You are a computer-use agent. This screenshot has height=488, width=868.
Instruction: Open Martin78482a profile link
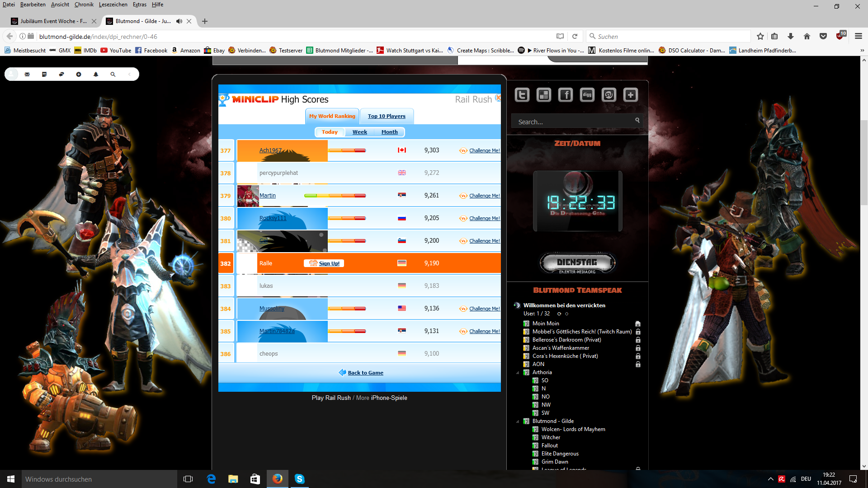[277, 331]
